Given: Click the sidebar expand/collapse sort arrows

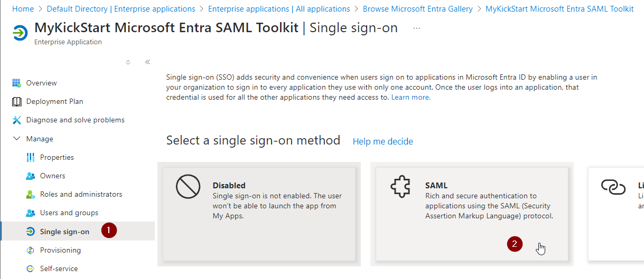Looking at the screenshot, I should [x=128, y=62].
